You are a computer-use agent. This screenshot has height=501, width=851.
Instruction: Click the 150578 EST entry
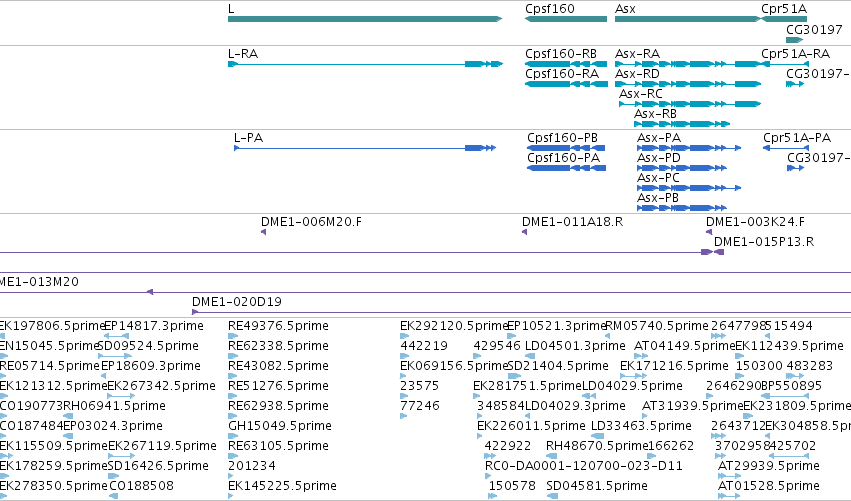pyautogui.click(x=512, y=486)
